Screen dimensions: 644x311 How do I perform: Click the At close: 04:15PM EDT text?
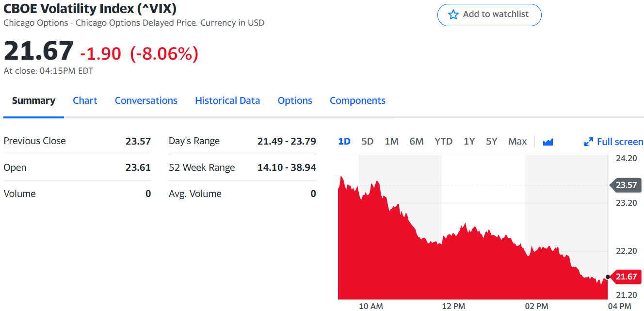tap(48, 71)
